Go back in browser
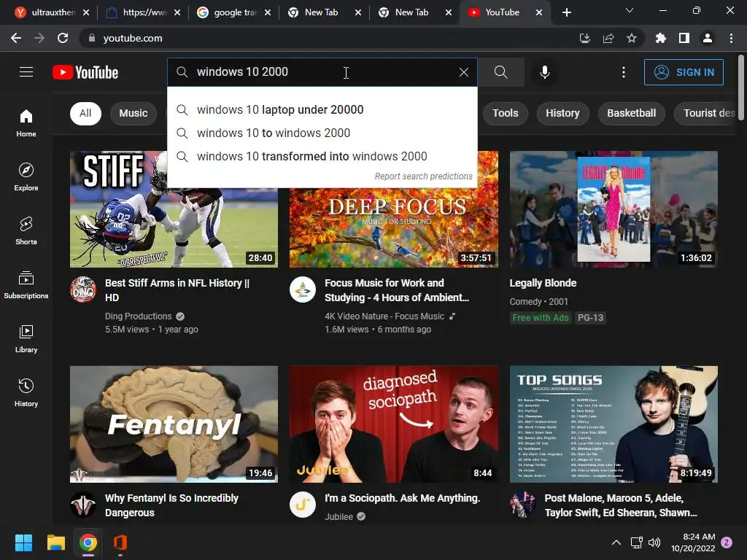This screenshot has height=560, width=747. click(x=16, y=38)
